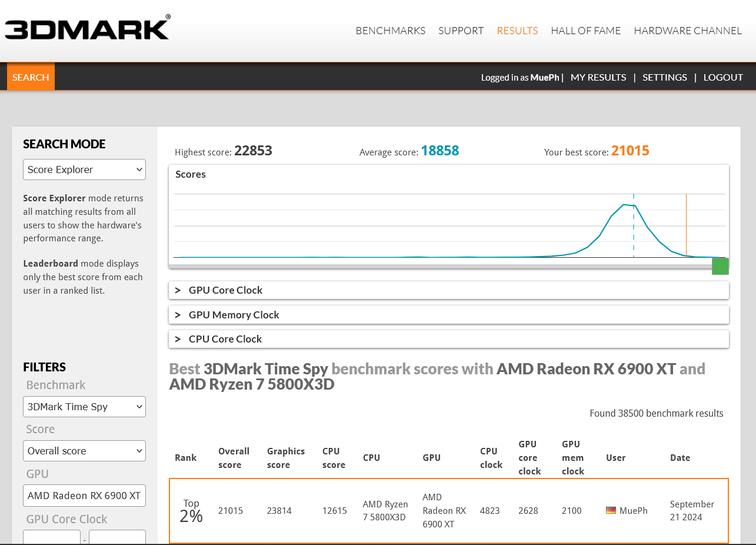Screen dimensions: 756x545
Task: Click the AMD Radeon RX 6900 XT table cell
Action: pyautogui.click(x=444, y=511)
